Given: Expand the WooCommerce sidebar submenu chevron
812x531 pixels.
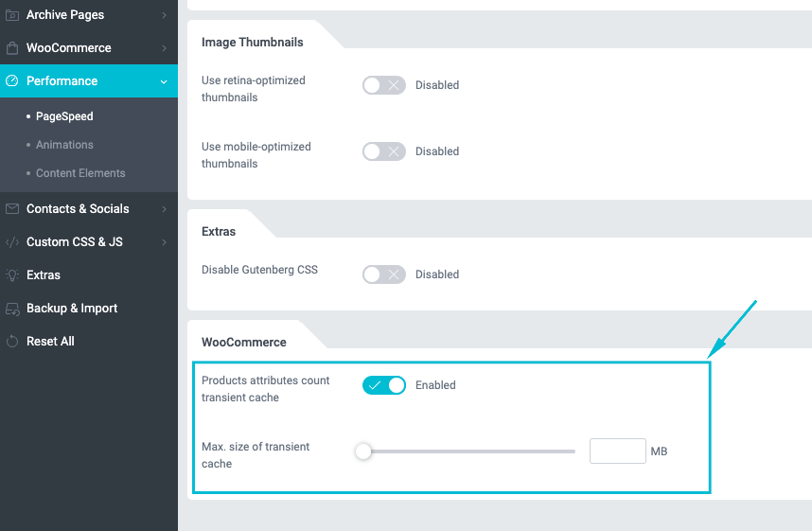Looking at the screenshot, I should point(164,48).
